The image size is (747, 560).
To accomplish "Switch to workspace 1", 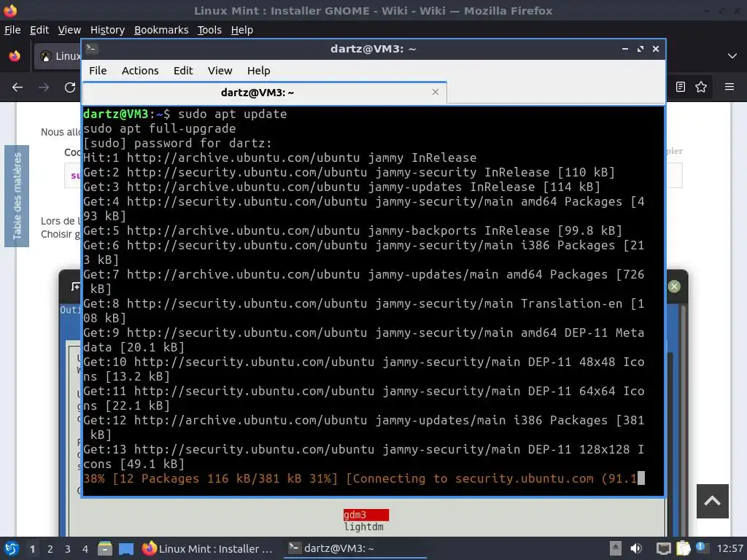I will tap(32, 549).
